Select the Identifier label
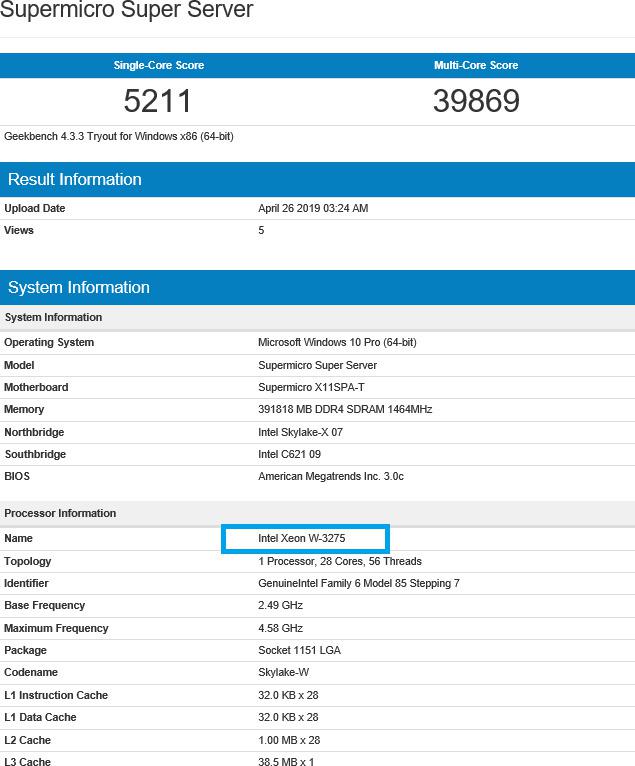This screenshot has width=635, height=766. [26, 583]
